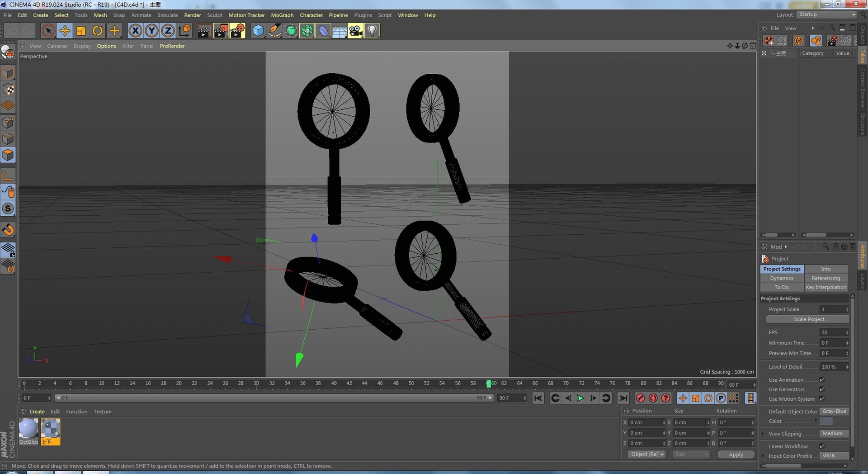
Task: Add a Floor environment object
Action: (x=340, y=31)
